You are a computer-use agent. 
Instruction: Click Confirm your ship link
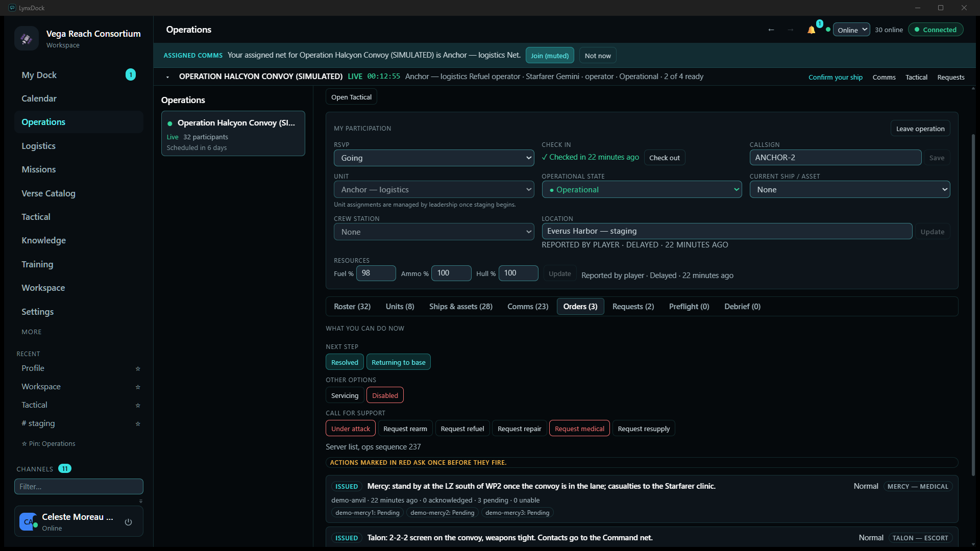click(835, 77)
